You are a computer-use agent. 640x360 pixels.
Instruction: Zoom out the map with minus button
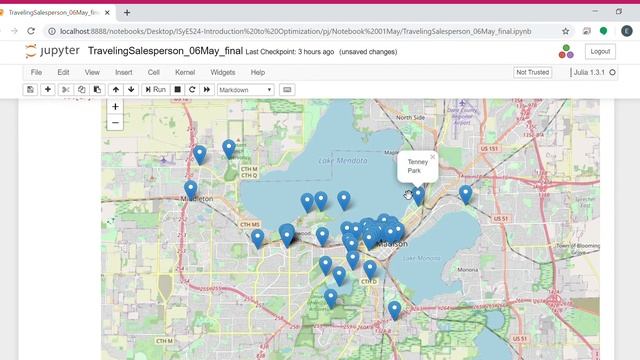[115, 122]
